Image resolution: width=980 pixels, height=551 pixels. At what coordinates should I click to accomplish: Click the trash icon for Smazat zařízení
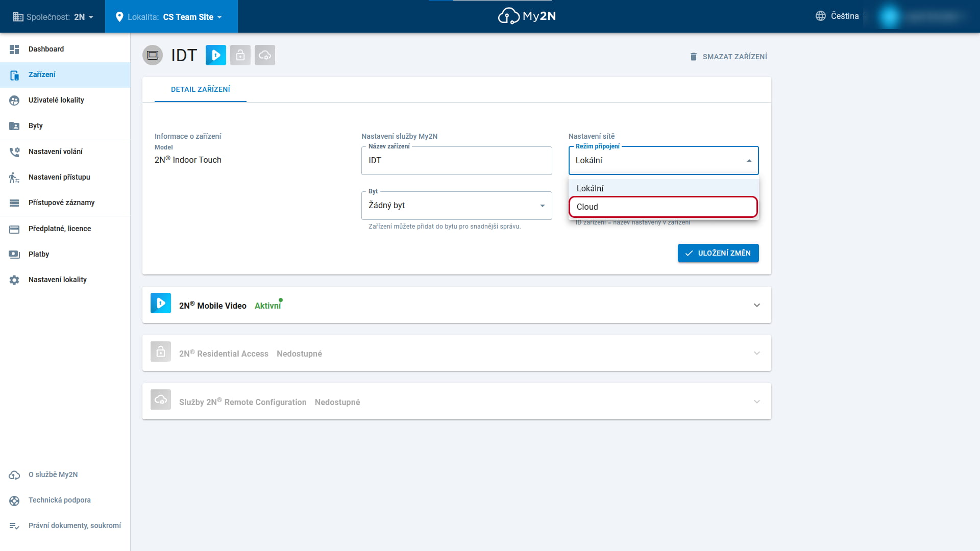click(x=693, y=57)
